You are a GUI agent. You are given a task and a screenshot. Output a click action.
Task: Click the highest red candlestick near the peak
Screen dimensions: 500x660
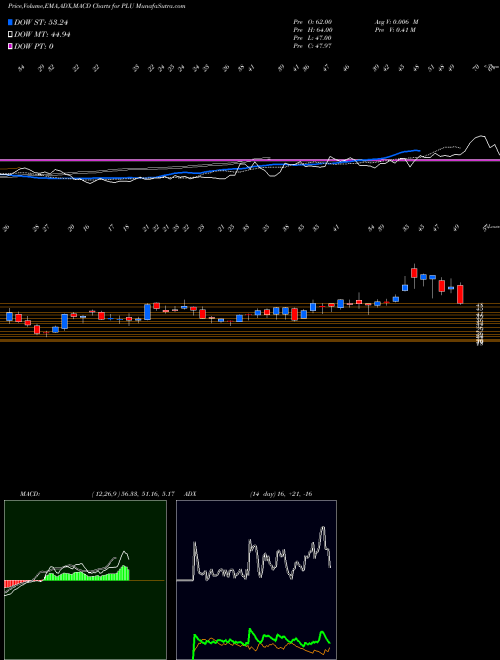pos(414,272)
